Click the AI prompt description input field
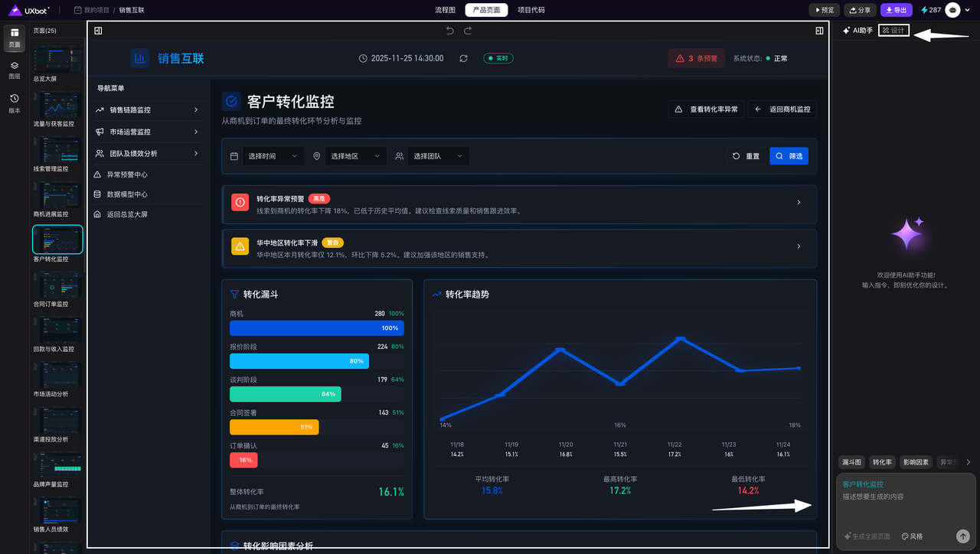The image size is (980, 554). tap(905, 497)
